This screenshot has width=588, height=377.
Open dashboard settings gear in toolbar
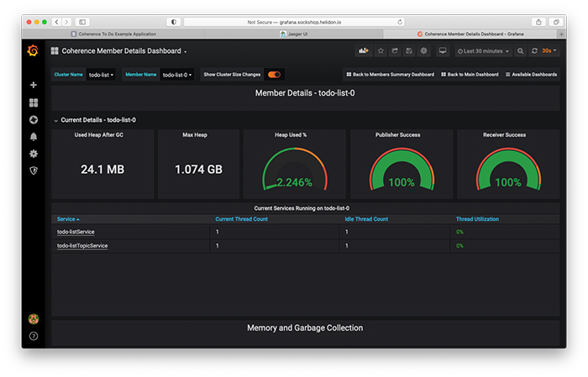[x=423, y=50]
